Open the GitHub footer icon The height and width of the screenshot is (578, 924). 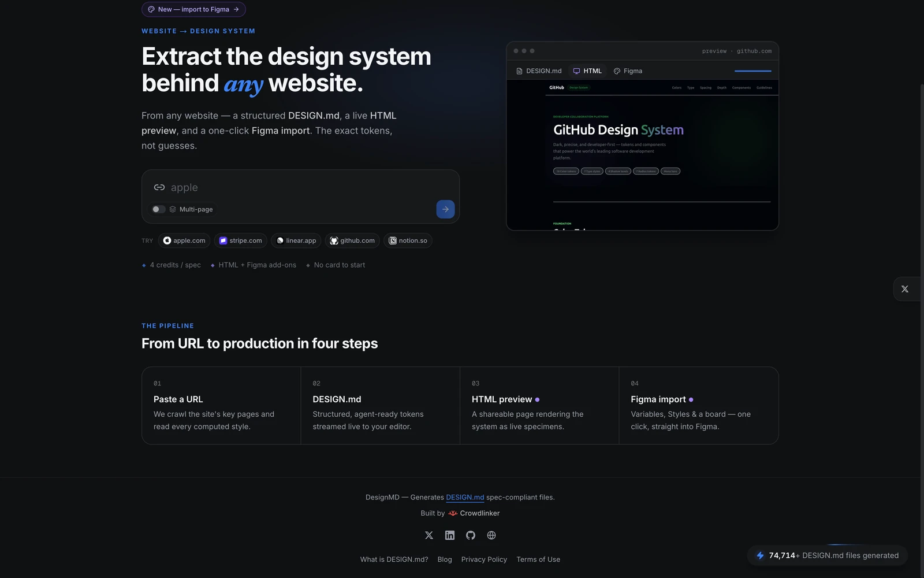click(471, 535)
